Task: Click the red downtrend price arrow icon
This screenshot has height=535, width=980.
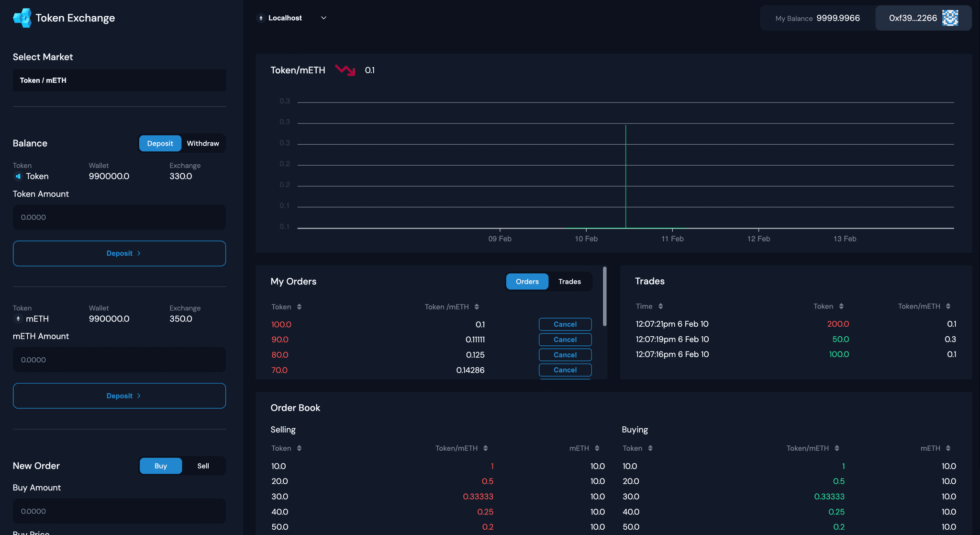Action: 345,70
